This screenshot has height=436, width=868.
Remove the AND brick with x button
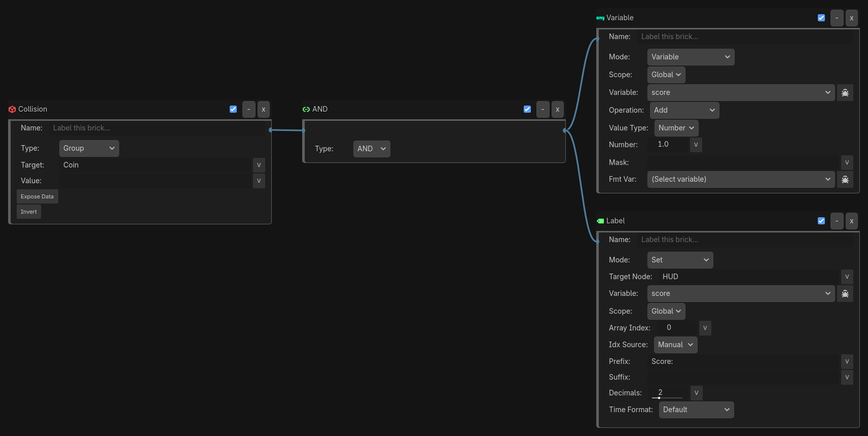click(x=558, y=109)
